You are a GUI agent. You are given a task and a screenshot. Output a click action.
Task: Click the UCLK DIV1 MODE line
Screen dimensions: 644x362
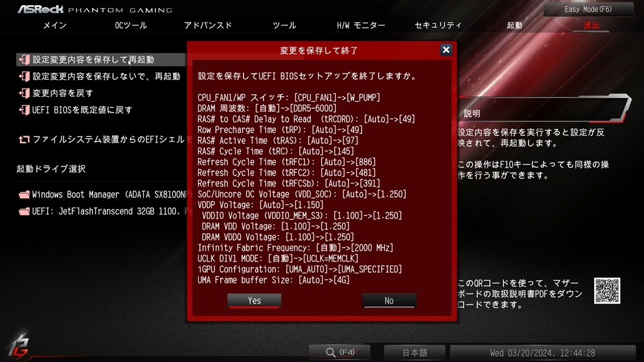[x=278, y=258]
